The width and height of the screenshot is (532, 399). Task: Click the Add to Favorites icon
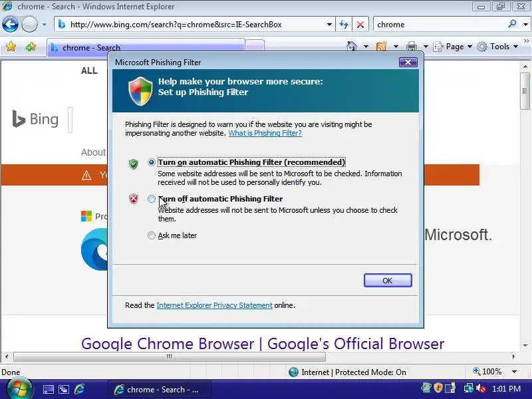(31, 47)
